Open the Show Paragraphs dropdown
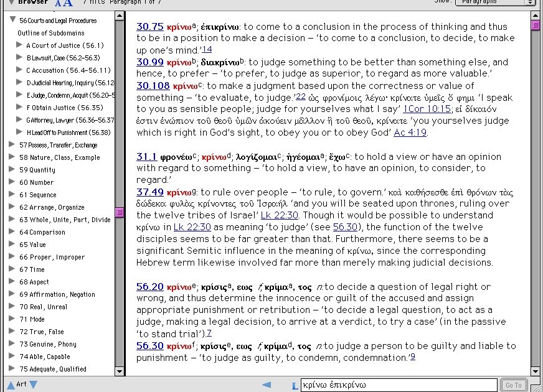The height and width of the screenshot is (392, 543). (495, 2)
